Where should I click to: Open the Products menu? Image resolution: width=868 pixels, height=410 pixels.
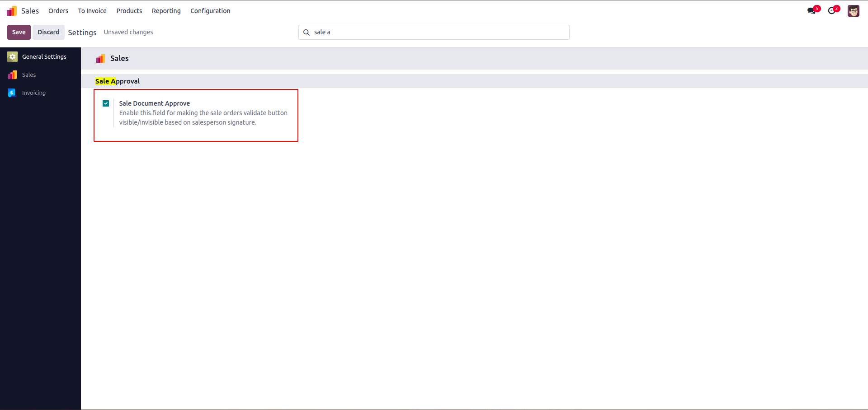(129, 11)
